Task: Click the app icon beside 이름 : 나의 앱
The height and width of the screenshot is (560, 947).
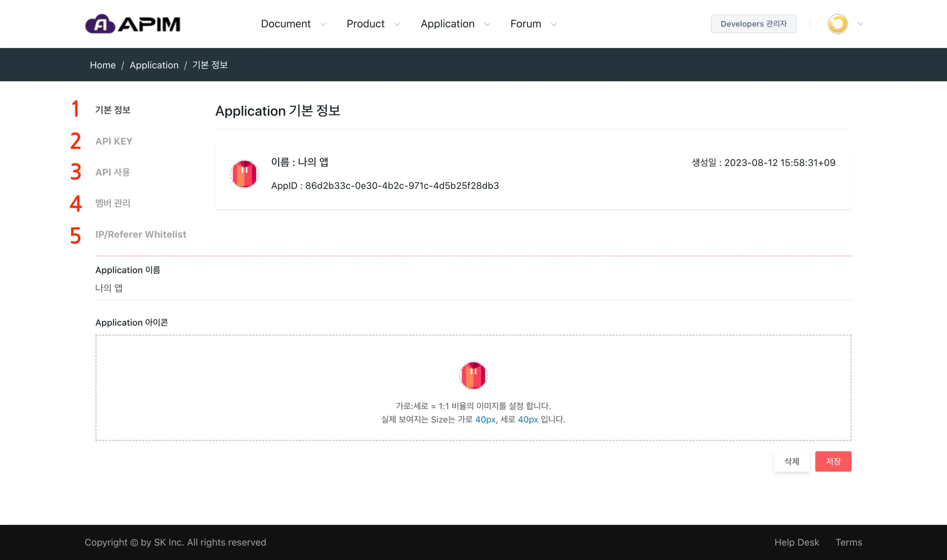Action: pos(244,174)
